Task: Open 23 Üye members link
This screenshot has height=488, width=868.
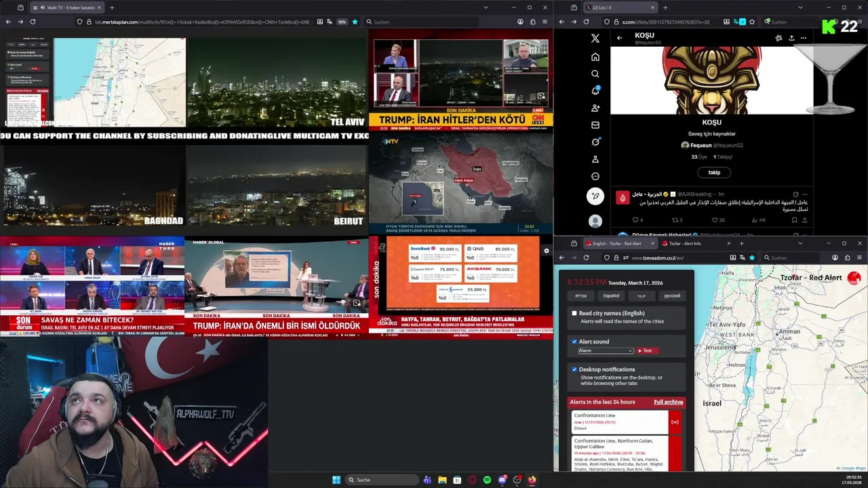Action: (699, 157)
